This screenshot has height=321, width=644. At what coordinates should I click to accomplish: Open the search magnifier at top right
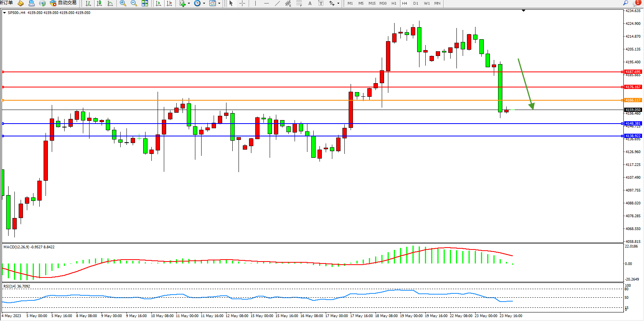pos(626,3)
